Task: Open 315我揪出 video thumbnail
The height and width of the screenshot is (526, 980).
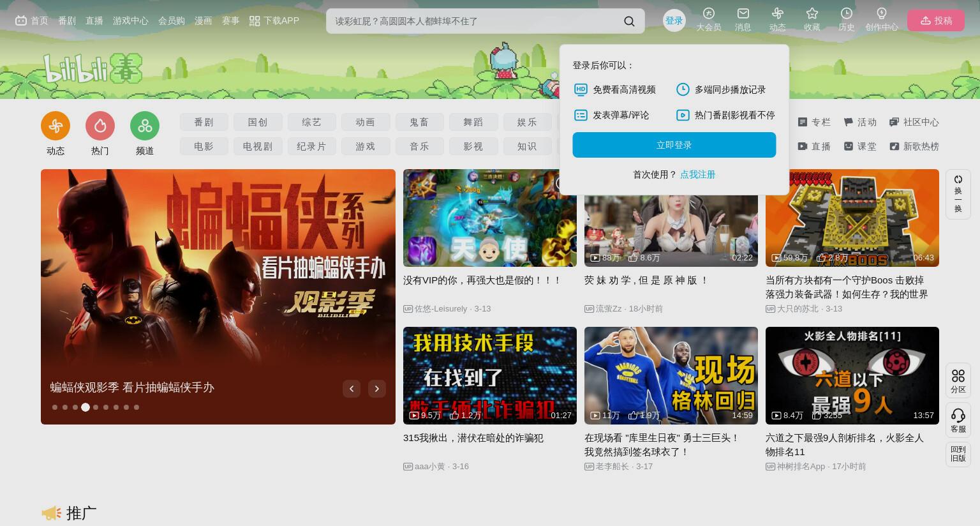Action: tap(490, 375)
